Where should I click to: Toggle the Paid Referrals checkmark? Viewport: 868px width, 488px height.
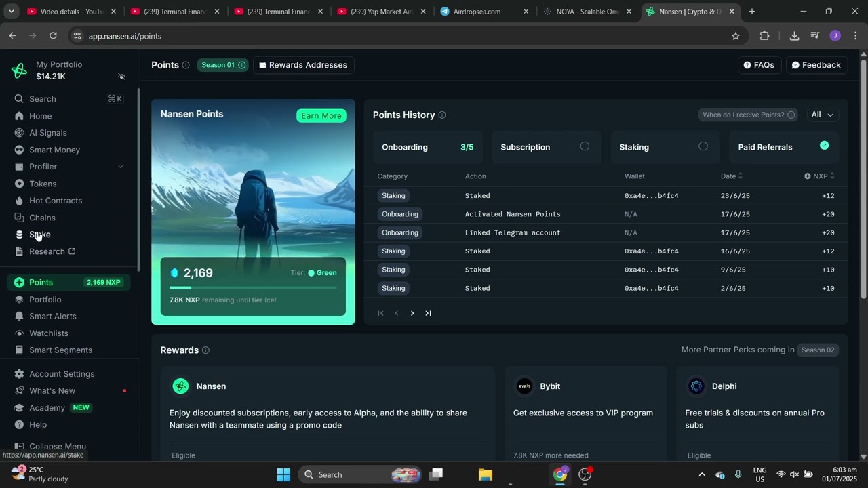(824, 146)
